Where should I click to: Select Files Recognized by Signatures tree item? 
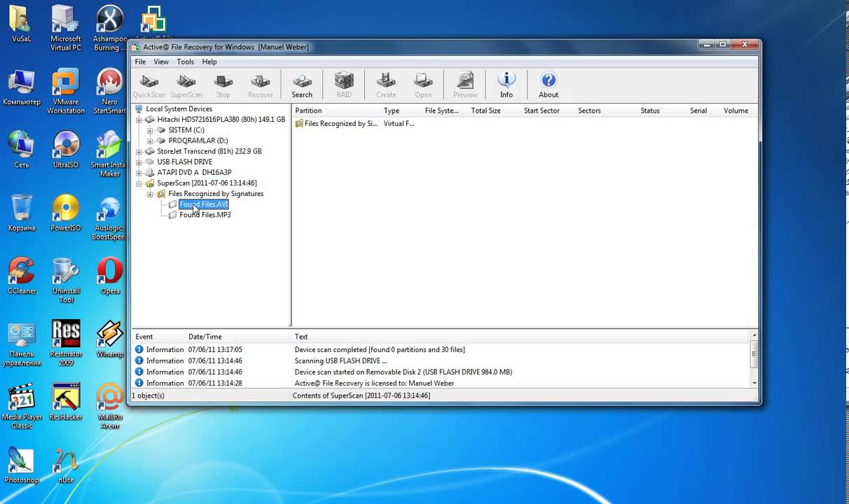coord(216,194)
